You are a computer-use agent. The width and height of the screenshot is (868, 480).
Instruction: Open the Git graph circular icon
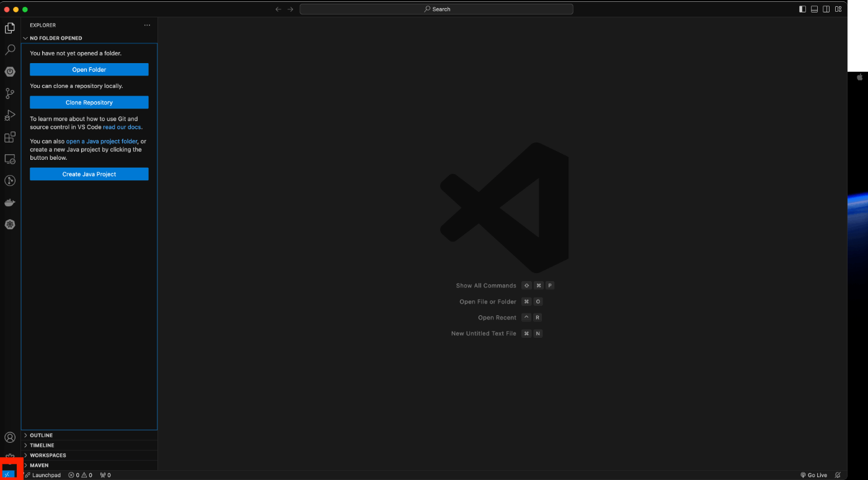click(10, 181)
